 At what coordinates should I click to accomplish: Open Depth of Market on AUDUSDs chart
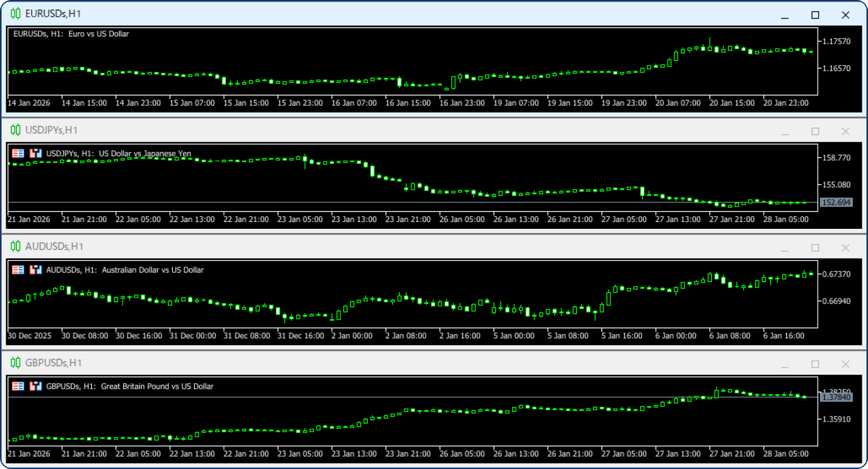pyautogui.click(x=36, y=270)
